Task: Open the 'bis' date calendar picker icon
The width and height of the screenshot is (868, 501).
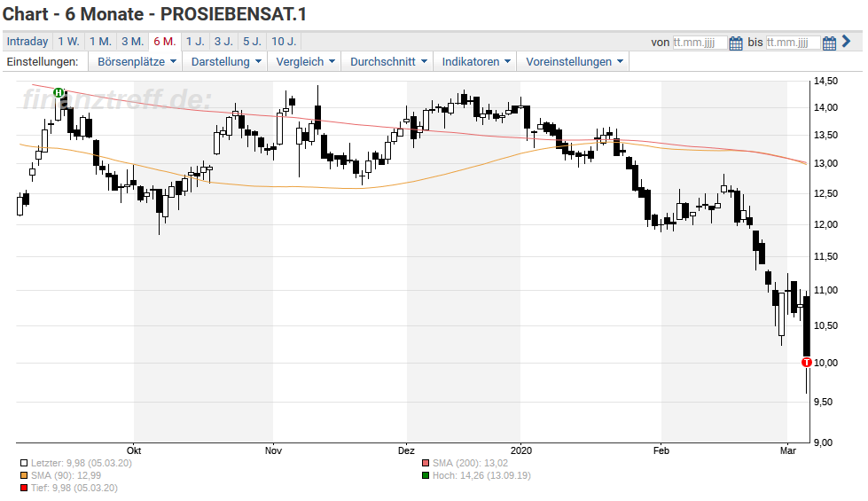Action: (829, 43)
